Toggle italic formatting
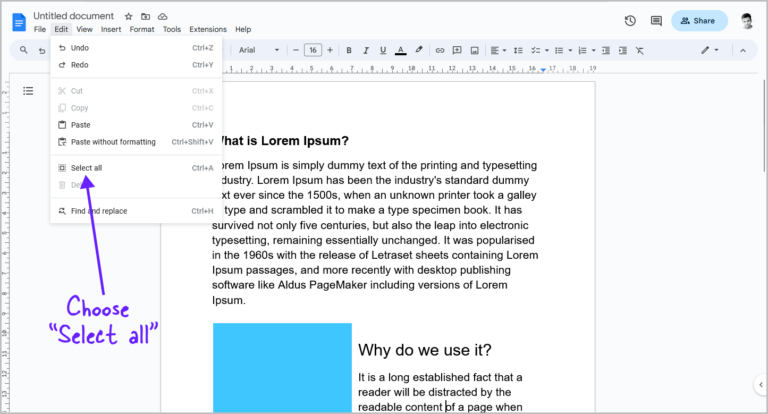 pyautogui.click(x=366, y=50)
